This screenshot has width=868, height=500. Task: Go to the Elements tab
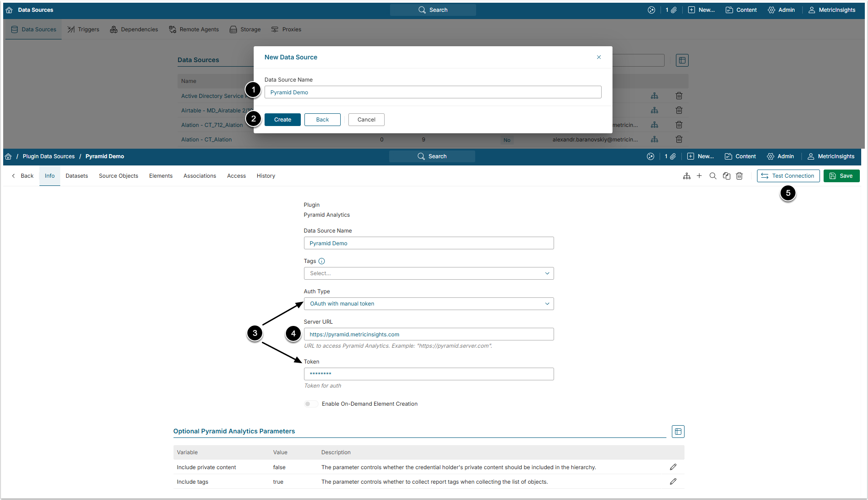coord(161,176)
